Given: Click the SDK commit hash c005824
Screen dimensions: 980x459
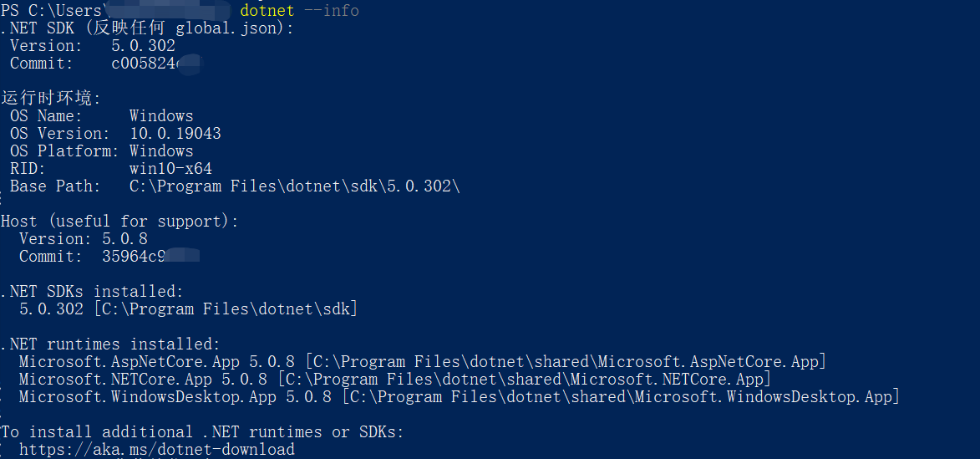Looking at the screenshot, I should point(145,64).
